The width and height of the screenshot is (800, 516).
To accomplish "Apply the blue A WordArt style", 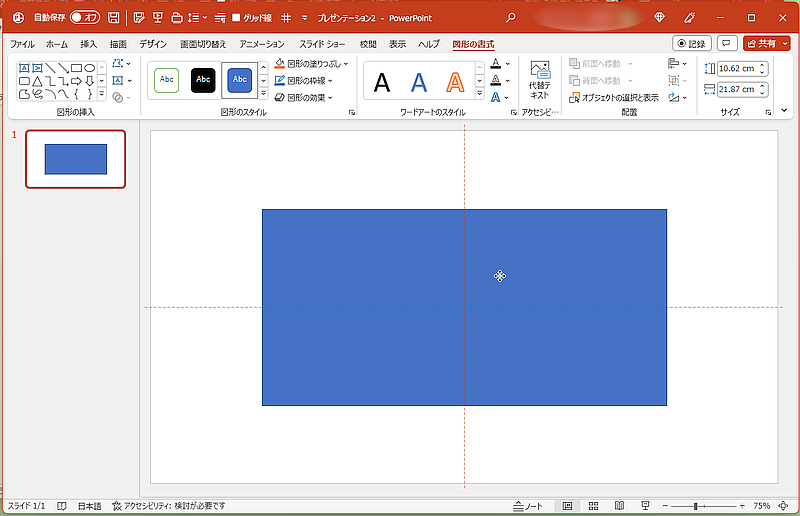I will 418,82.
